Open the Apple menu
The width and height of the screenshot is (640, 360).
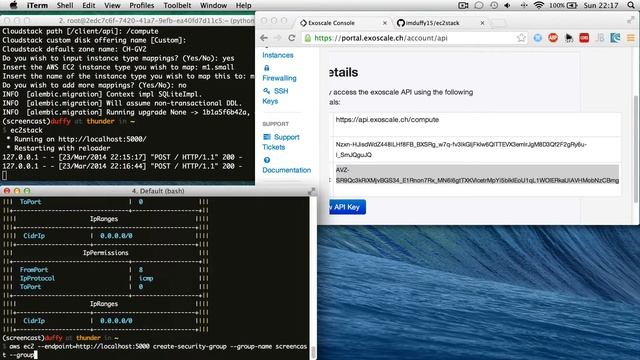point(13,5)
